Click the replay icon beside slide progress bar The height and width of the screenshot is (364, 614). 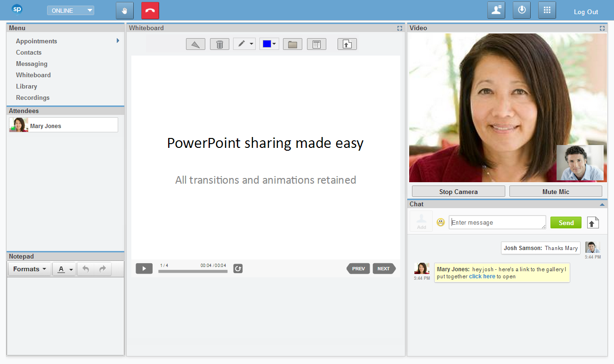(238, 268)
